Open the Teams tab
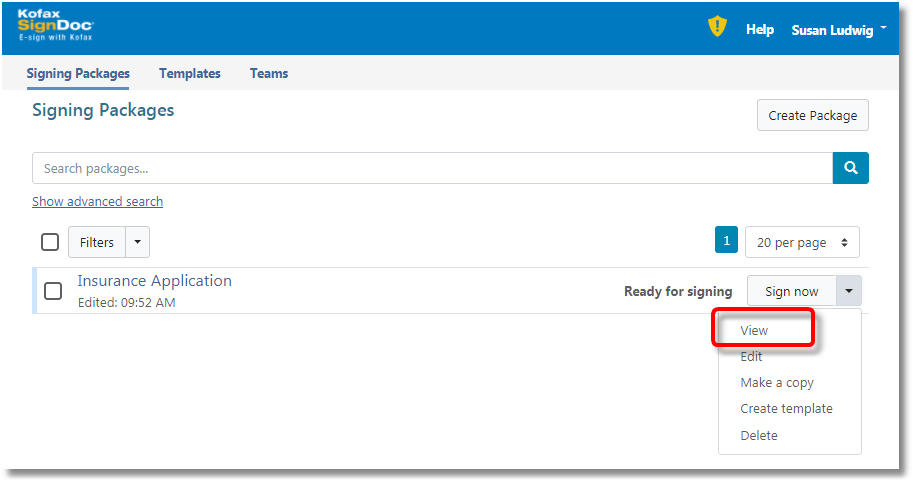913x483 pixels. (269, 73)
